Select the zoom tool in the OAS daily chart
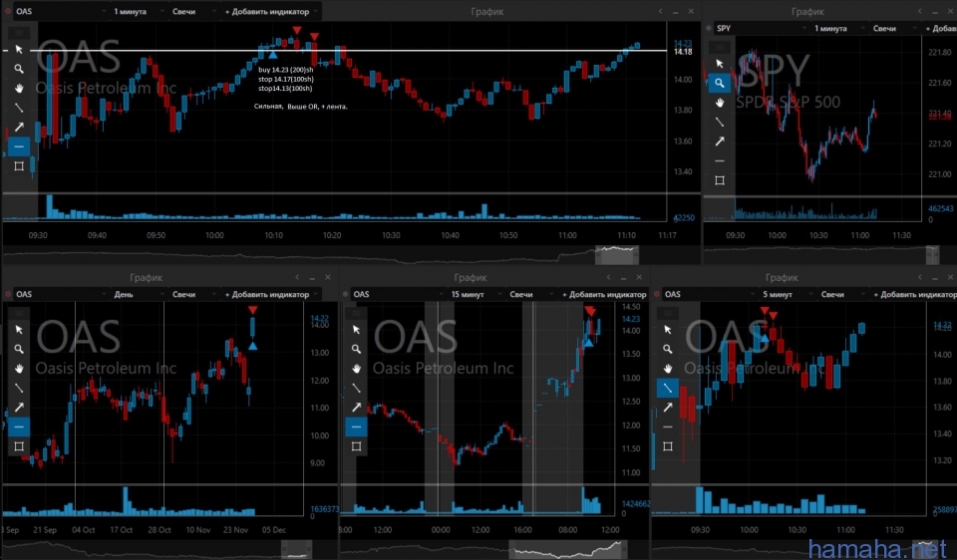 19,349
